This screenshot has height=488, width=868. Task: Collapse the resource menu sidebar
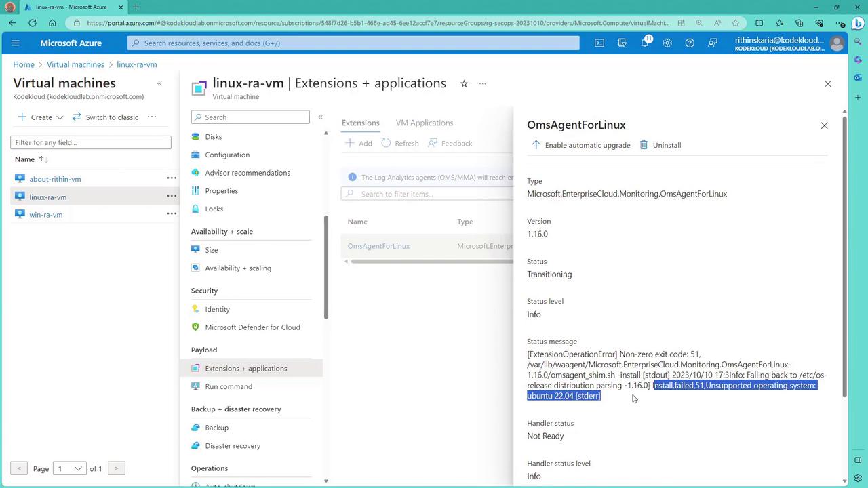point(320,117)
